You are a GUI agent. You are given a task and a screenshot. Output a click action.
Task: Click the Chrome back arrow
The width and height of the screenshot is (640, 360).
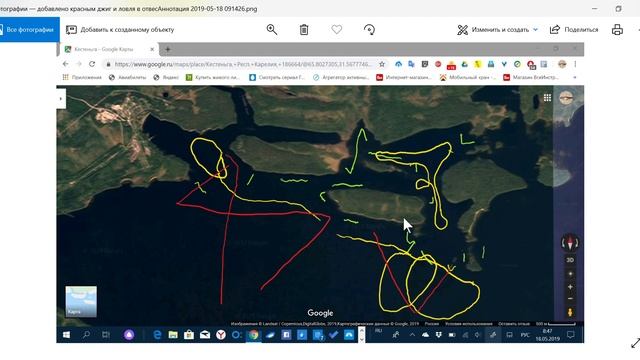click(x=65, y=64)
